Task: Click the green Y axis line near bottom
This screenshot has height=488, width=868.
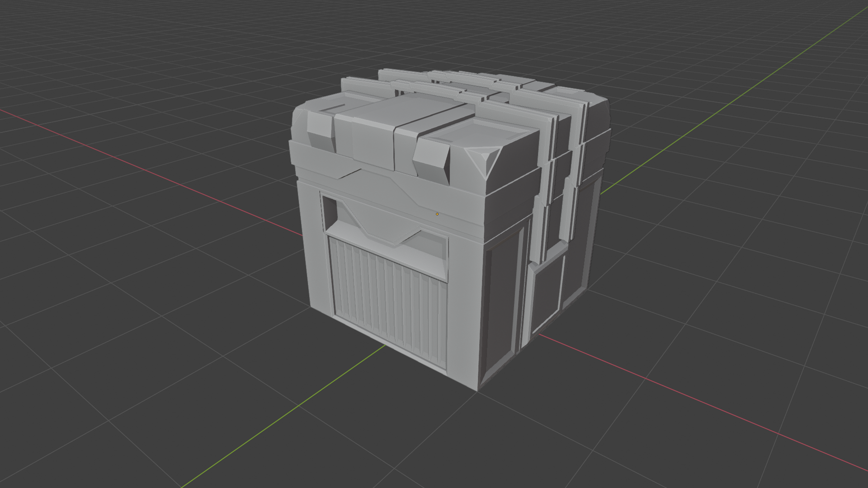Action: [271, 425]
